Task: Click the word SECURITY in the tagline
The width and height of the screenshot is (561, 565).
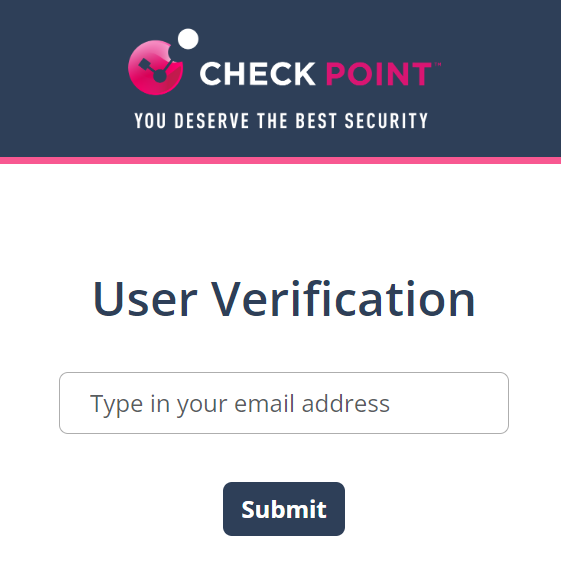Action: [x=386, y=121]
